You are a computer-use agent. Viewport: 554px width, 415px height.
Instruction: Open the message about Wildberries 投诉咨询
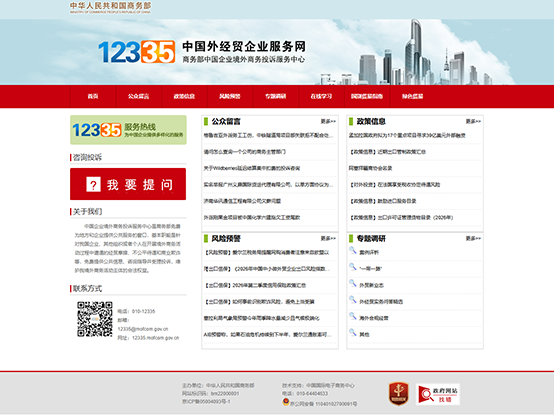click(x=252, y=168)
